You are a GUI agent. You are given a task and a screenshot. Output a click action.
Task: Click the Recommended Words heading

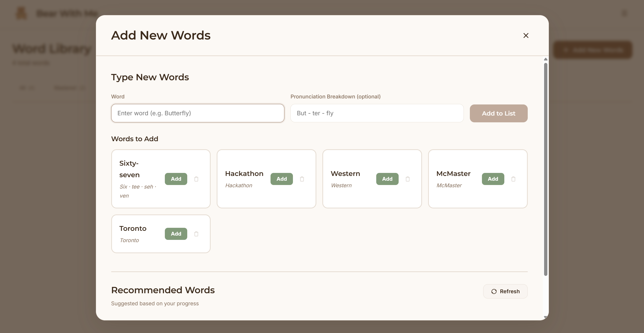pos(163,290)
